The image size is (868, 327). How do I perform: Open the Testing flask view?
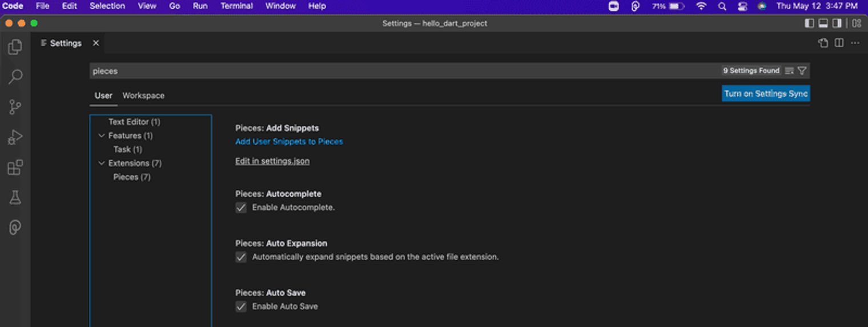pos(15,198)
